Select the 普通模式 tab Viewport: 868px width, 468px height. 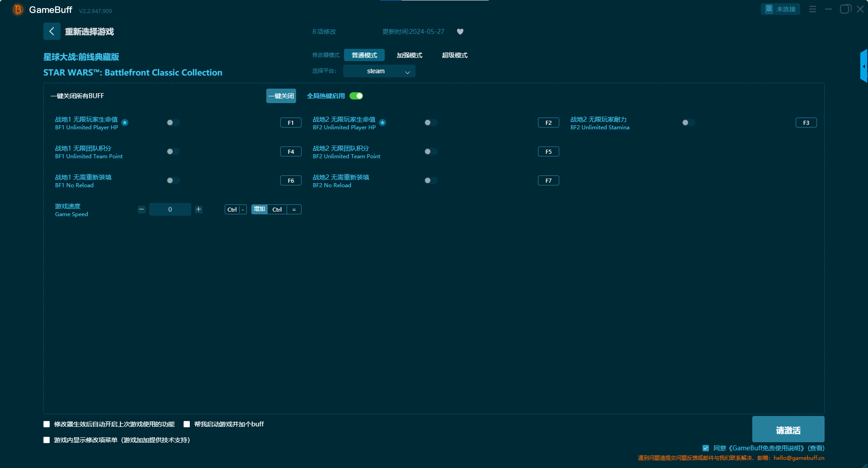click(x=364, y=55)
